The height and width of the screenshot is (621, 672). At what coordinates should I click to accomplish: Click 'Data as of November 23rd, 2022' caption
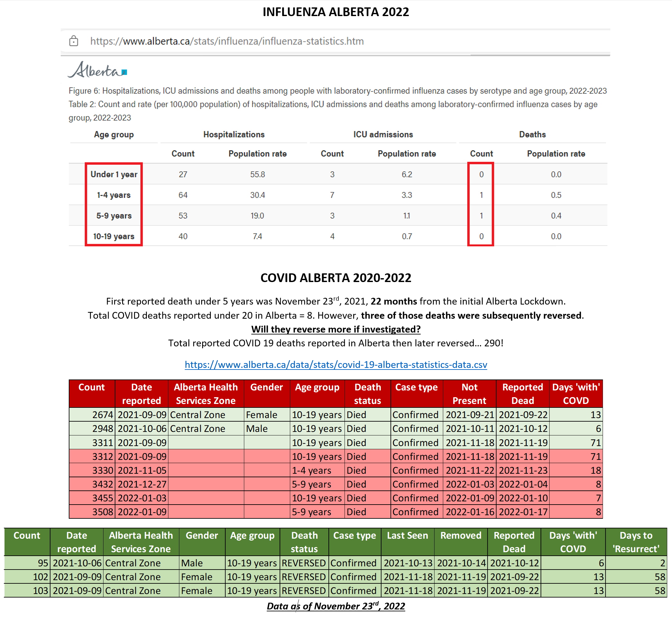coord(336,606)
